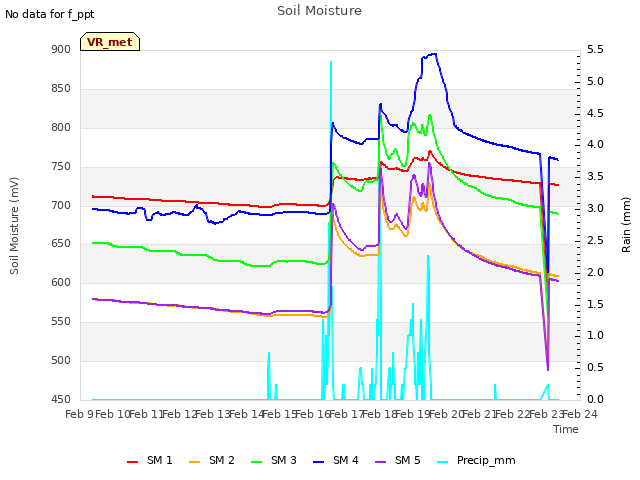This screenshot has height=480, width=640.
Task: Click the red SM 1 legend swatch
Action: pos(133,462)
